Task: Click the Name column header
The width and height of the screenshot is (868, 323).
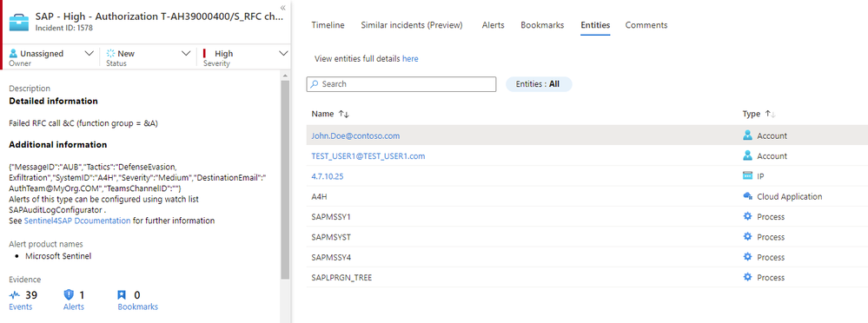Action: point(322,114)
